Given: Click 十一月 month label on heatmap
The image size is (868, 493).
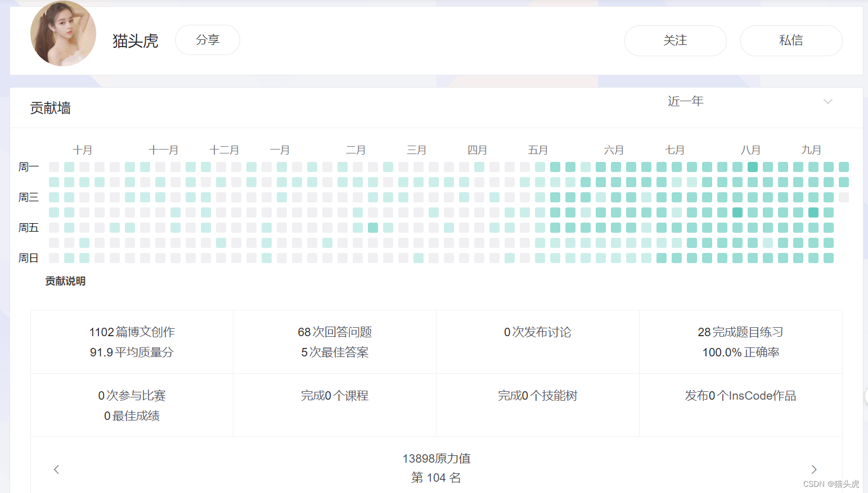Looking at the screenshot, I should tap(164, 150).
